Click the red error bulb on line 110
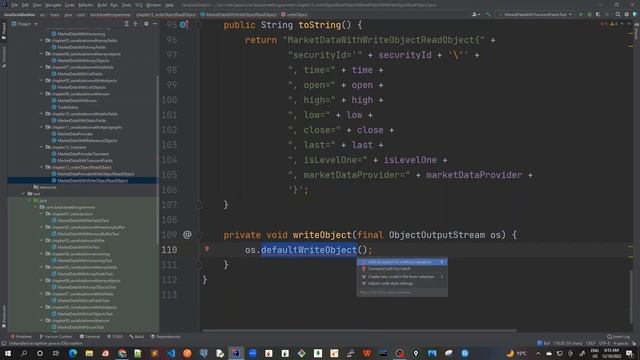640x360 pixels. [x=207, y=249]
